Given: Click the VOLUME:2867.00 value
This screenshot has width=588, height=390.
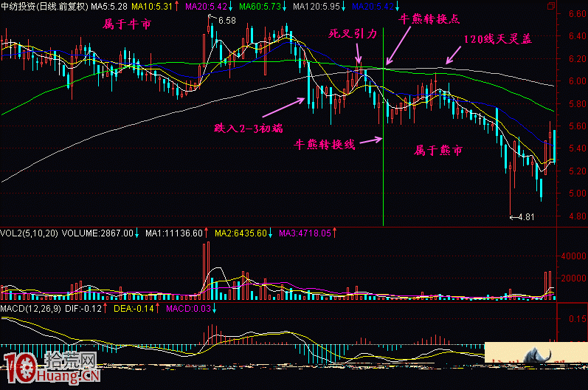Looking at the screenshot, I should pyautogui.click(x=97, y=233).
